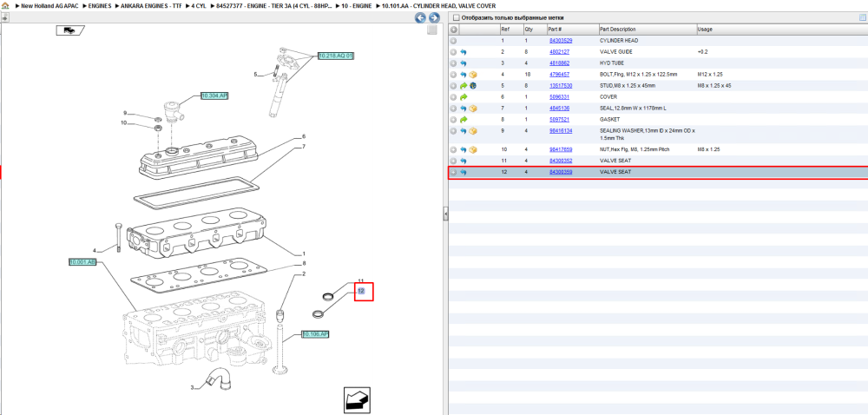The image size is (868, 415).
Task: Click the round add icon for CYLINDER HEAD
Action: [x=453, y=41]
